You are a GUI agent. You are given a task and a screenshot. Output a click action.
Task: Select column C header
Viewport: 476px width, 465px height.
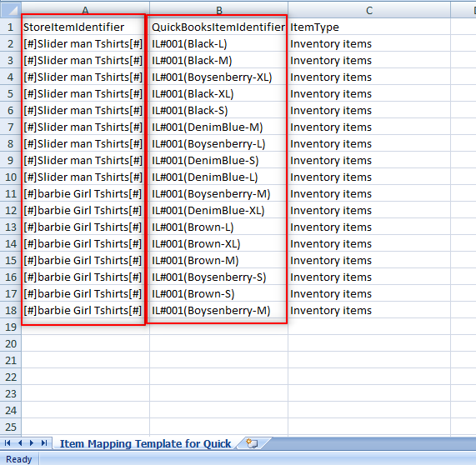pyautogui.click(x=369, y=10)
